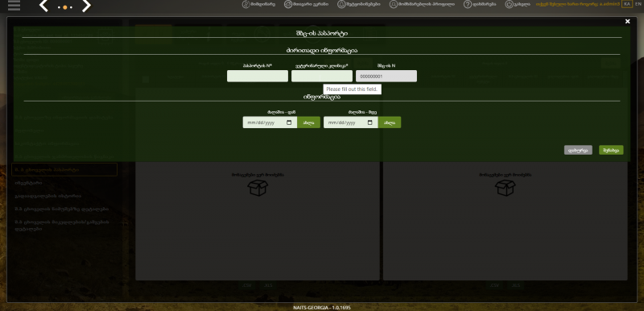Open notifications with the bell icon

[x=358, y=5]
